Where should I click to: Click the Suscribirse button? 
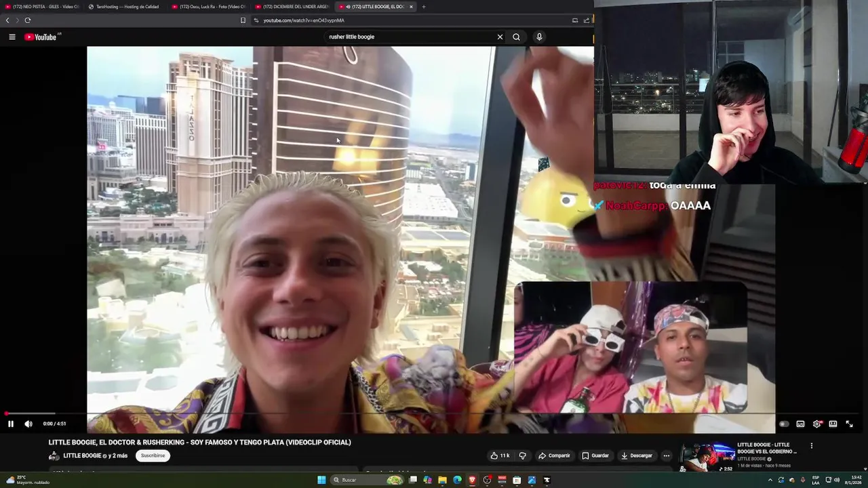click(x=153, y=455)
